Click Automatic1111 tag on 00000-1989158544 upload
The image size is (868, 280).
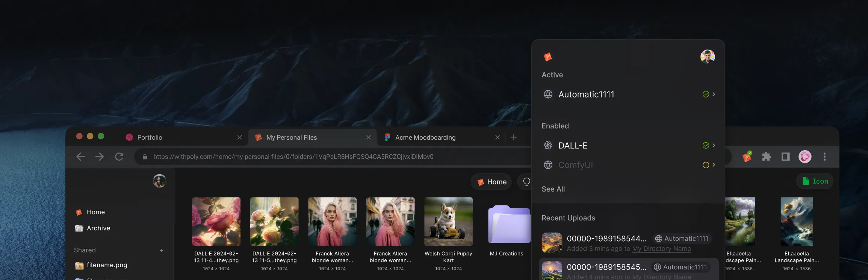point(682,239)
